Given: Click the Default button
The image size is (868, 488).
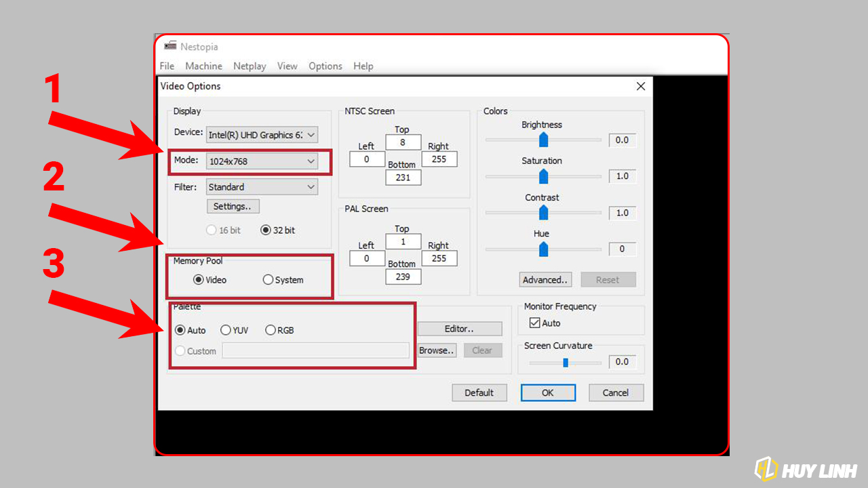Looking at the screenshot, I should coord(479,392).
